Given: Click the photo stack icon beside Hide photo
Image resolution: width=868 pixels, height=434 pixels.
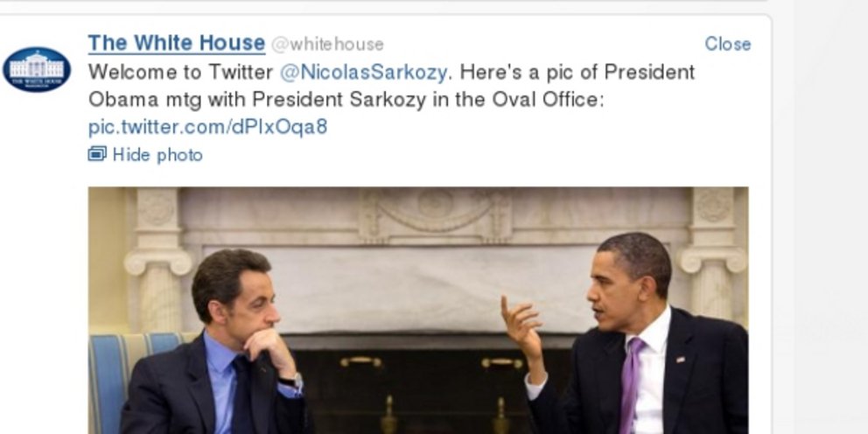Looking at the screenshot, I should tap(97, 154).
